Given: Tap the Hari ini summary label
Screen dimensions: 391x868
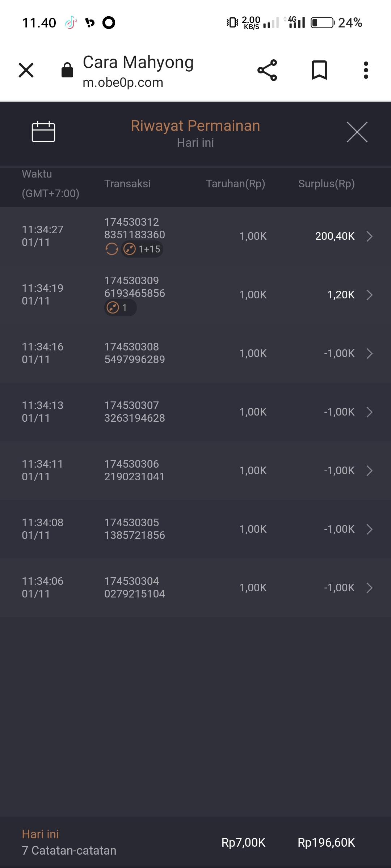Looking at the screenshot, I should 40,834.
